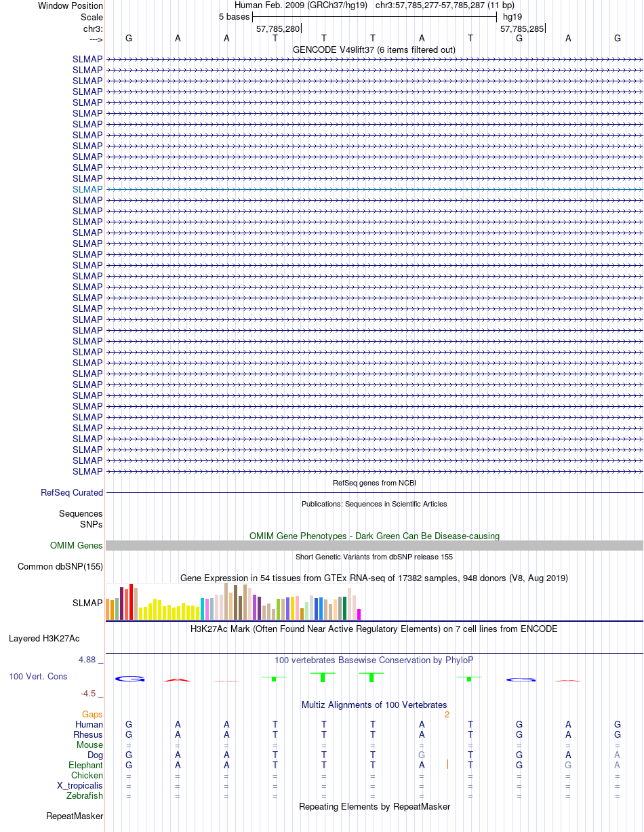Open Multiz Alignments of 100 Vertebrates title
Image resolution: width=644 pixels, height=832 pixels.
pyautogui.click(x=374, y=705)
